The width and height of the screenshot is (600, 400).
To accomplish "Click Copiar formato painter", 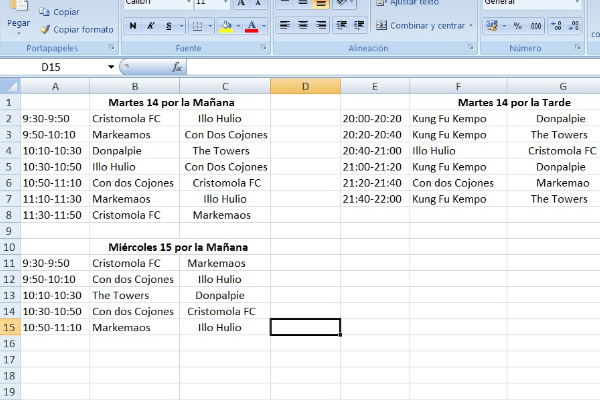I will coord(77,29).
